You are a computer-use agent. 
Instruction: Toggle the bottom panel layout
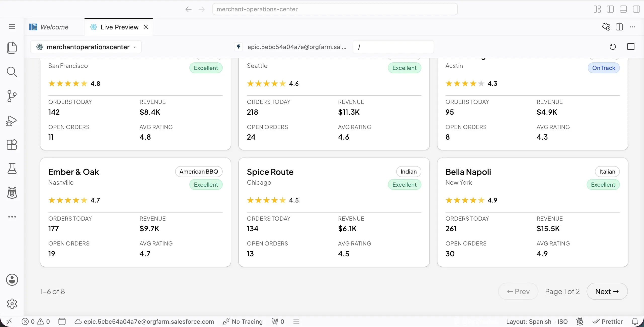pos(623,9)
